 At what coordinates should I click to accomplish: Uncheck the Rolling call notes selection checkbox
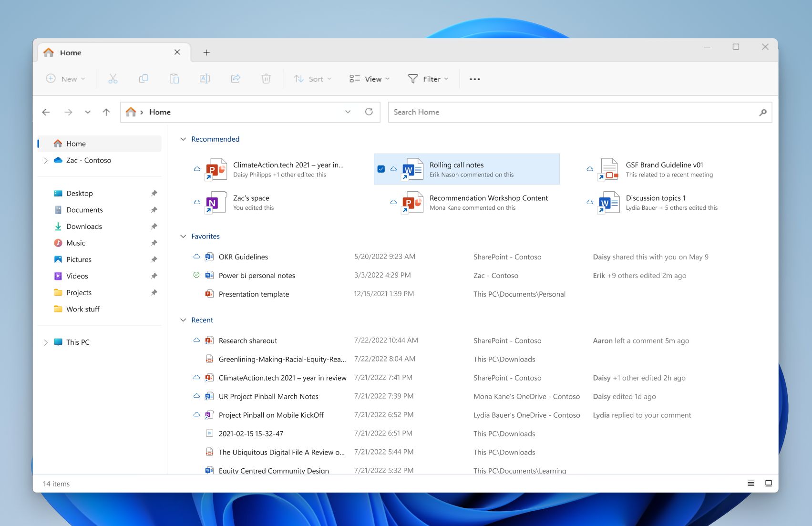tap(381, 169)
